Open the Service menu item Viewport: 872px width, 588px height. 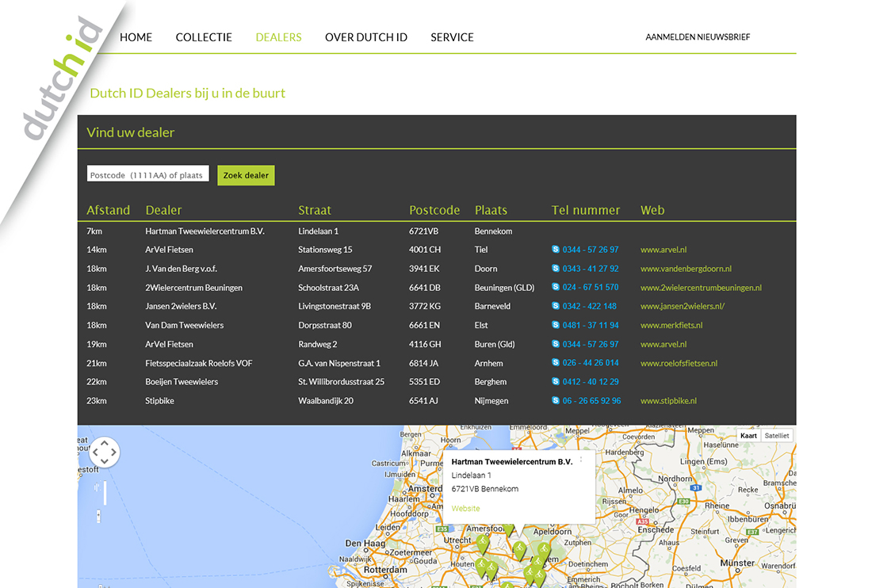point(452,37)
